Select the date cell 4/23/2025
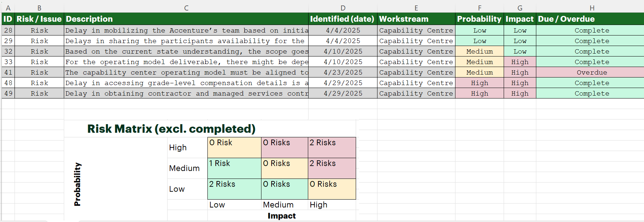 (343, 72)
